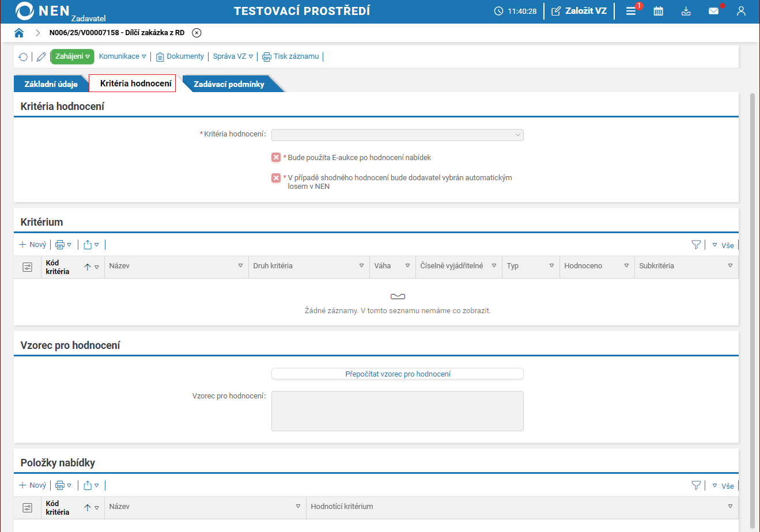The image size is (760, 532).
Task: Open print menu in Položky nabídky toolbar
Action: (x=63, y=485)
